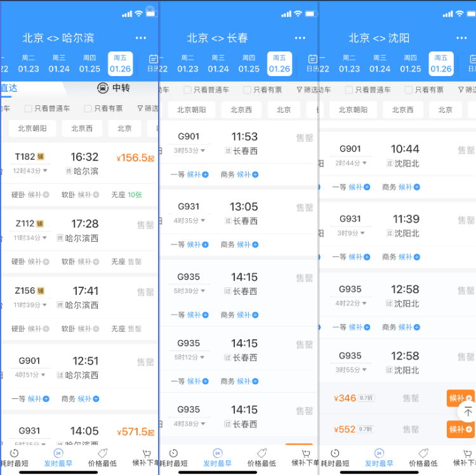Screen dimensions: 476x475
Task: Tap plus icon beside 硬卧 候补 for T182
Action: 46,194
